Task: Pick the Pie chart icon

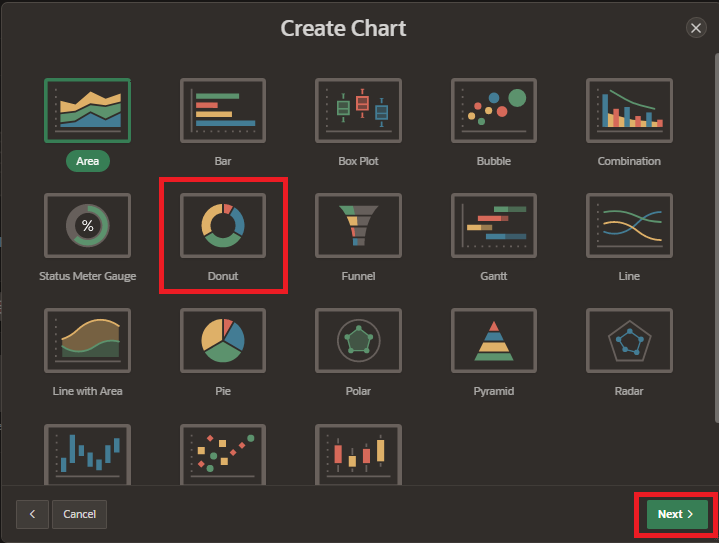Action: (223, 341)
